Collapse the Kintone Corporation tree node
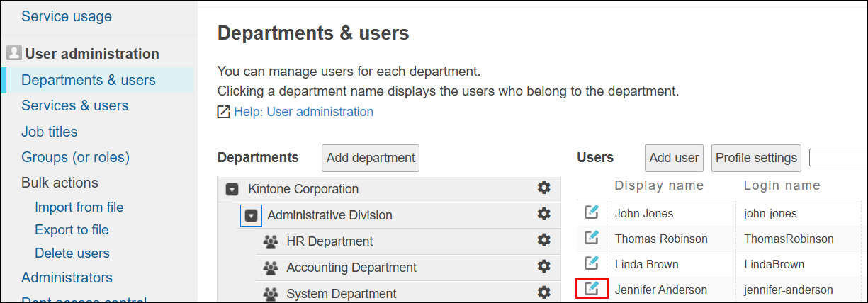Viewport: 868px width, 303px height. click(232, 190)
